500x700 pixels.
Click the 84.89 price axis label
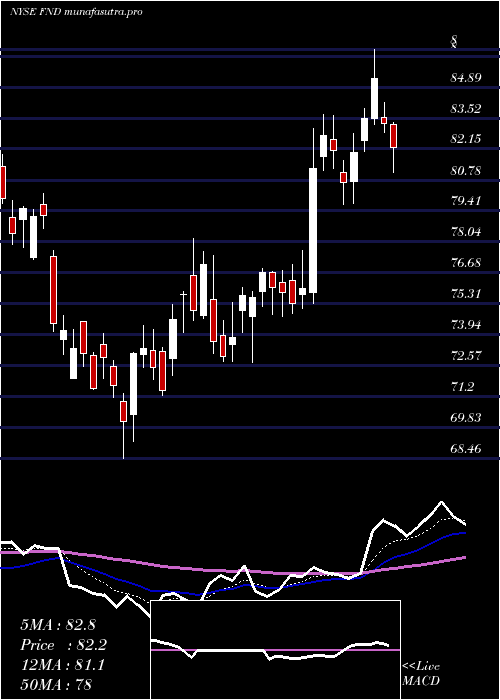tap(466, 79)
